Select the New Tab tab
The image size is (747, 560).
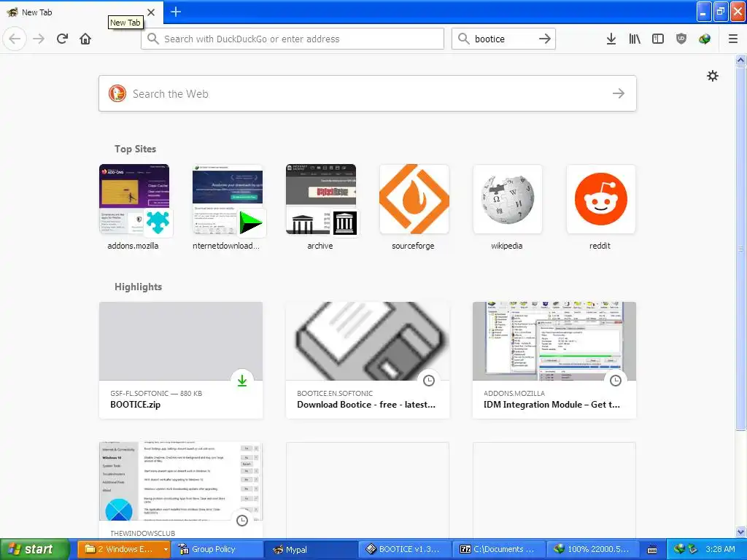tap(81, 12)
